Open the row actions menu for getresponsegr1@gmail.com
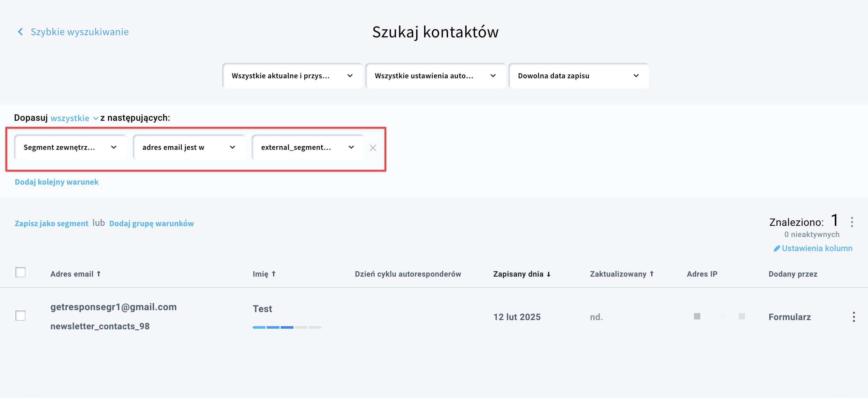The height and width of the screenshot is (398, 868). click(854, 317)
